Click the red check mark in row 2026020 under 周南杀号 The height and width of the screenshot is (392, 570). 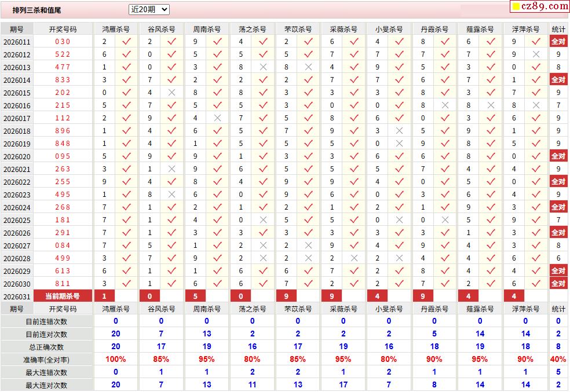pos(217,156)
